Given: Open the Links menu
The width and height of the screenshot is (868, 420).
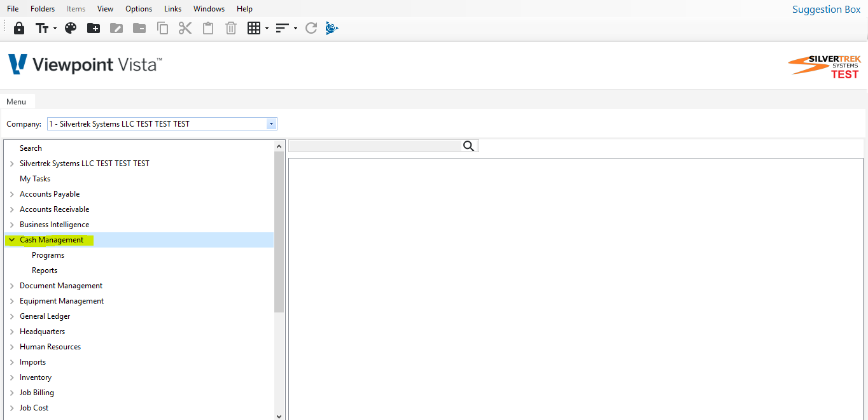Looking at the screenshot, I should [x=172, y=9].
